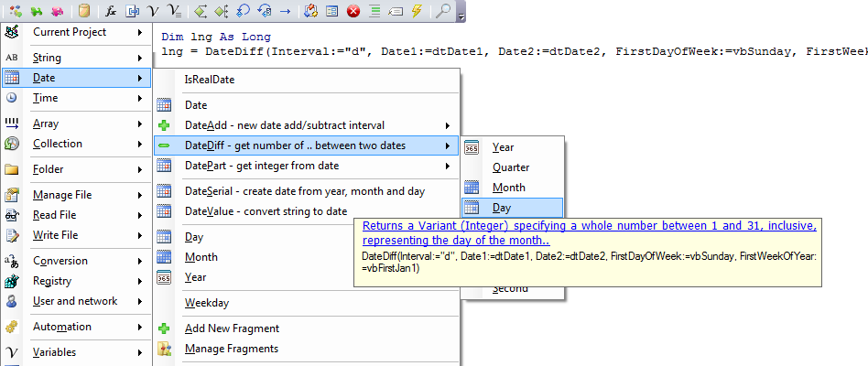868x366 pixels.
Task: Click the fx function icon in toolbar
Action: (110, 11)
